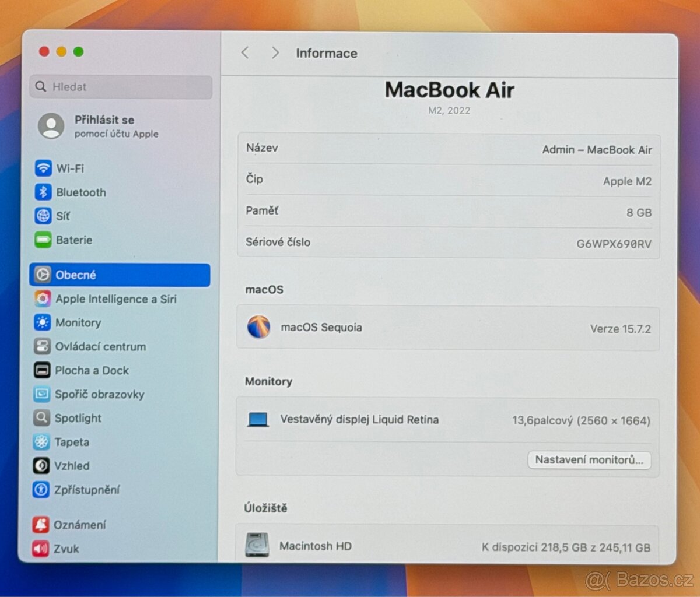
Task: Click Přihlásit se to sign in
Action: (x=104, y=120)
